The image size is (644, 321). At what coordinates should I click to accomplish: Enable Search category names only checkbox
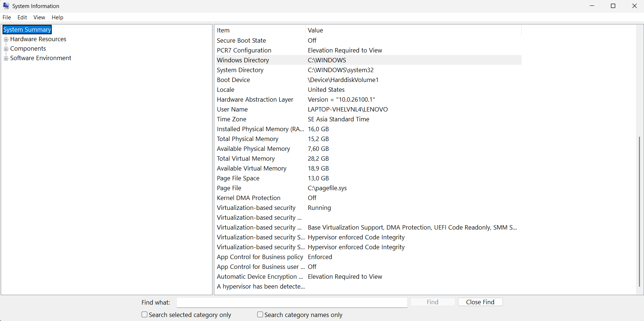point(260,314)
